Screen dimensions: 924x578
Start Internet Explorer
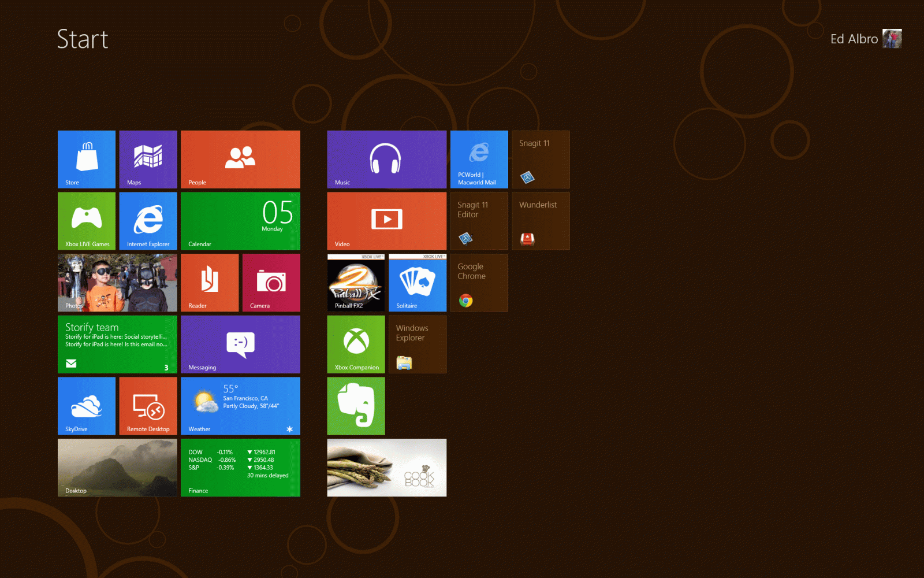tap(148, 221)
